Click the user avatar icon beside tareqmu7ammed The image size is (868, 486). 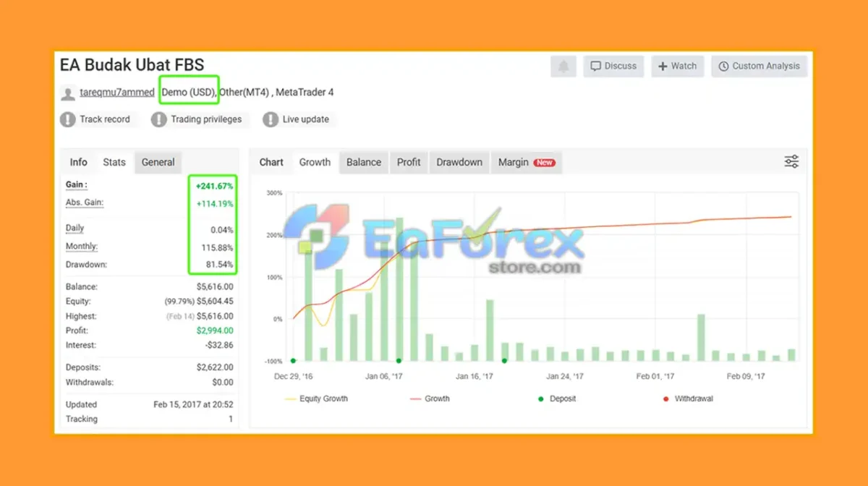[x=68, y=93]
